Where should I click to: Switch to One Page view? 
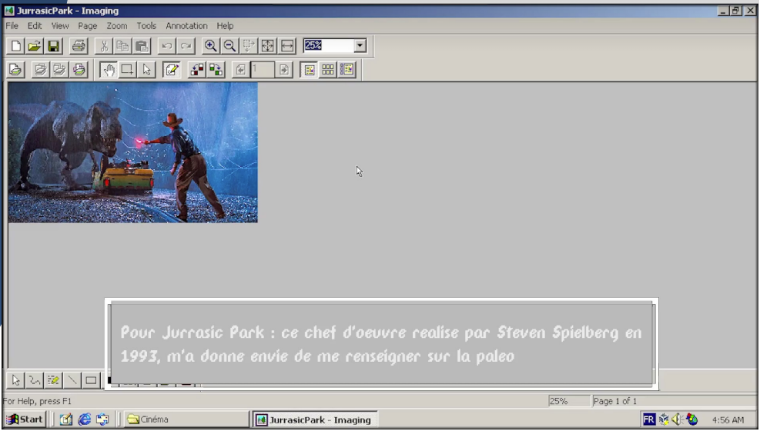point(309,70)
